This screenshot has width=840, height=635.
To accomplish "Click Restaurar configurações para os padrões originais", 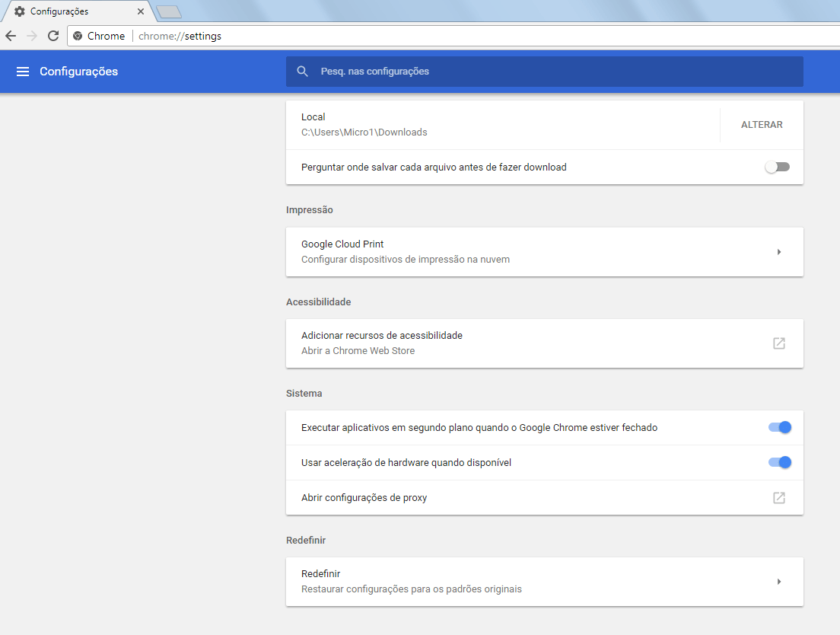I will click(x=411, y=589).
